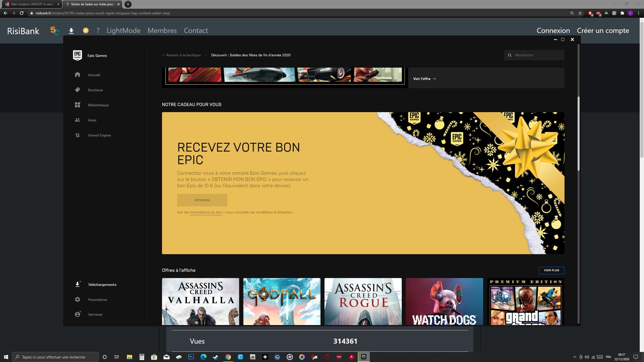The image size is (644, 362).
Task: Open informations du bon link
Action: coord(206,212)
